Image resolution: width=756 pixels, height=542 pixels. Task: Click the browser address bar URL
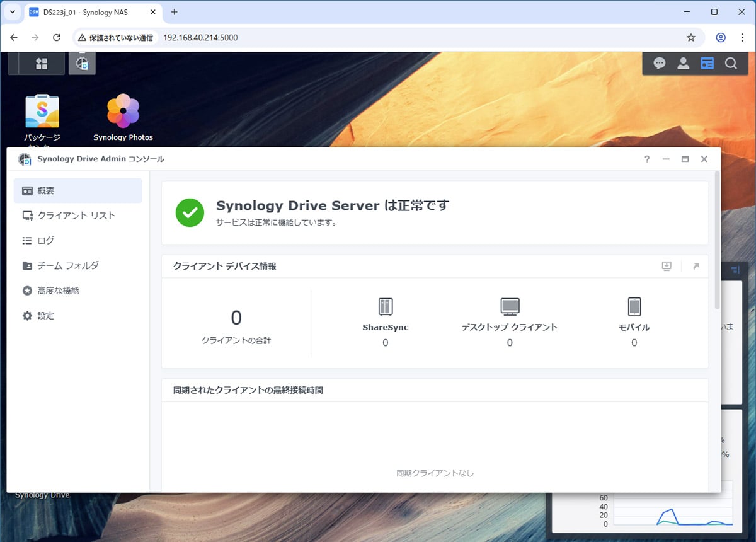tap(200, 38)
